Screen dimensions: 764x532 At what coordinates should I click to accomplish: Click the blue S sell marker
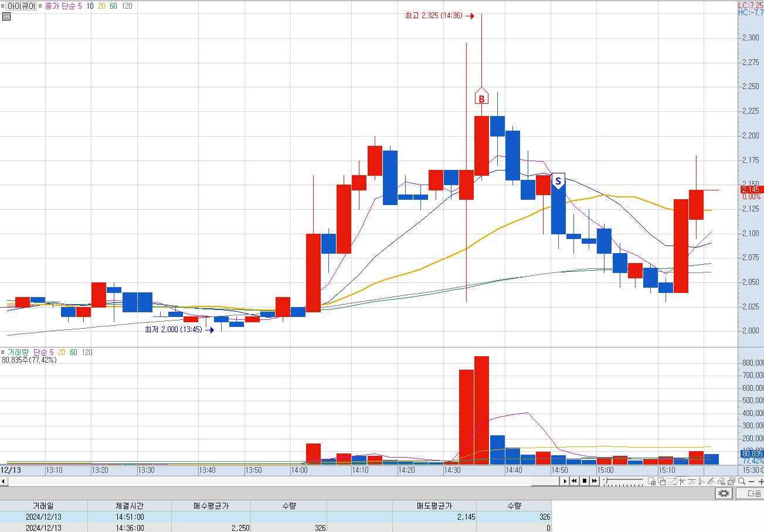tap(558, 181)
